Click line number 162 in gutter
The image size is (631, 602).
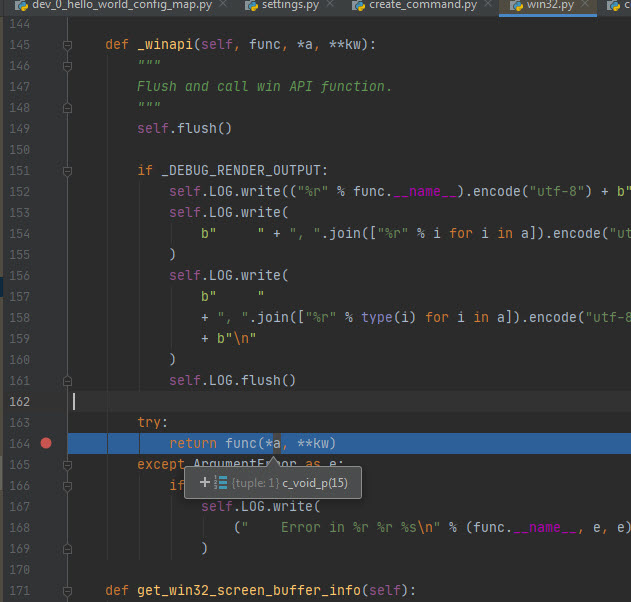coord(20,402)
